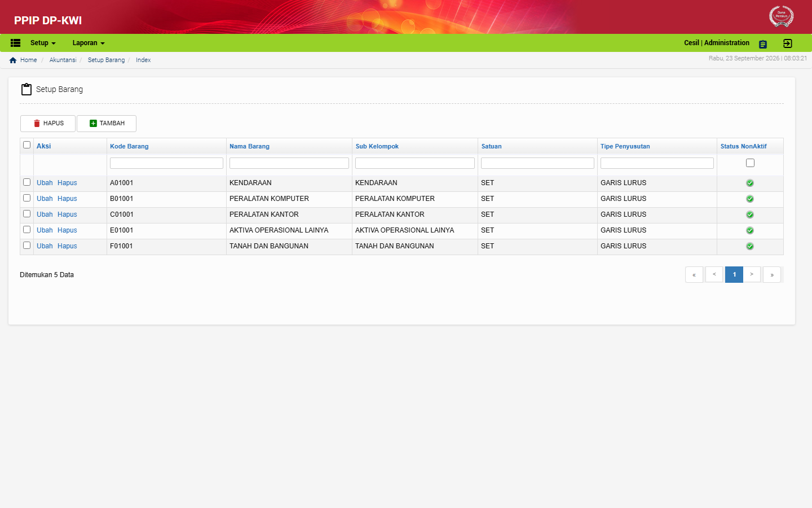Open the Setup dropdown menu

(x=43, y=43)
